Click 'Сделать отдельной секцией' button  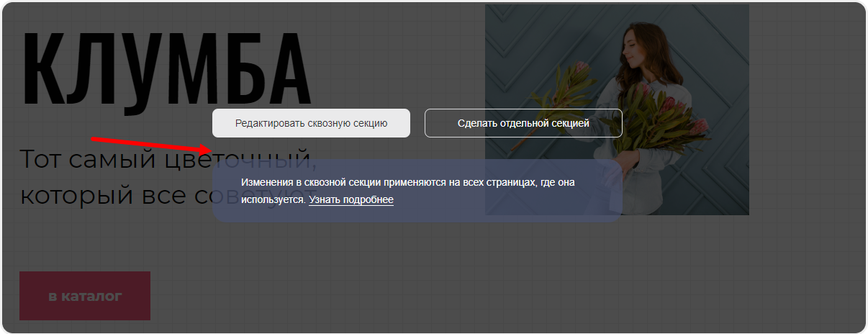tap(523, 123)
